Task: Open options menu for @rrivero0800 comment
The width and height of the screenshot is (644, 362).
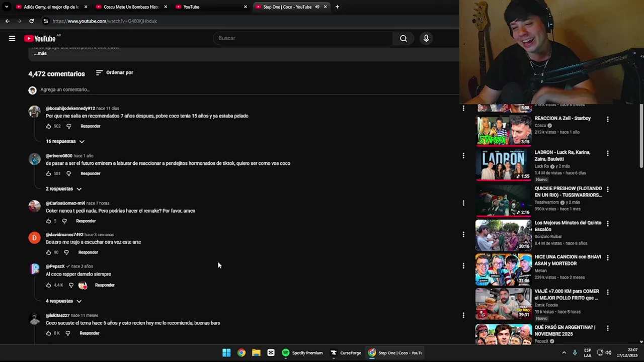Action: [x=463, y=156]
